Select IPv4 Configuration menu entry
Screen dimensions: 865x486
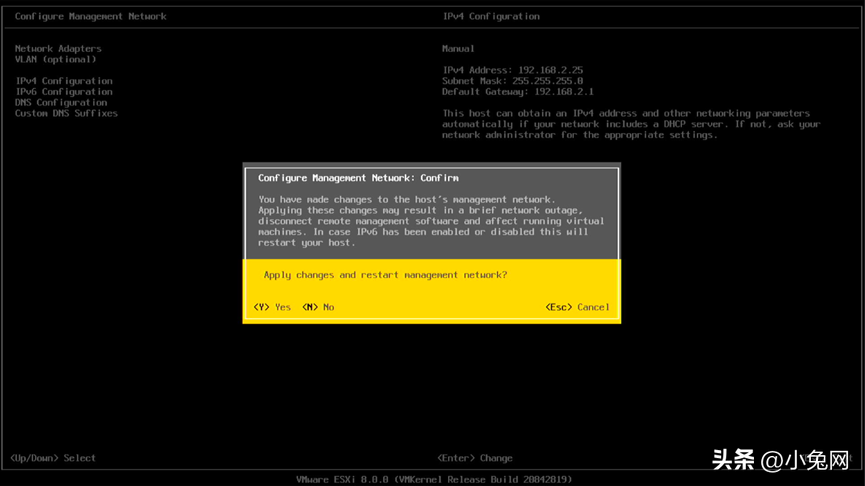[64, 81]
